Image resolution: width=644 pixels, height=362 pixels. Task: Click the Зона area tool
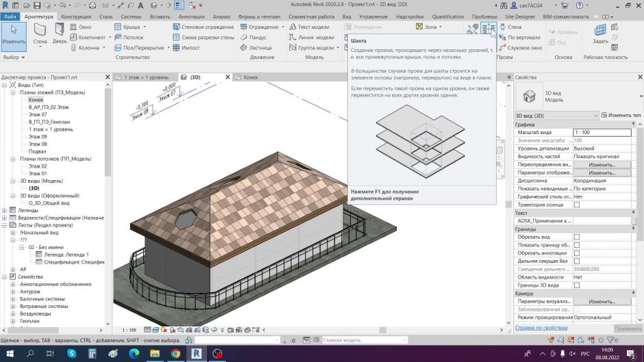point(428,27)
